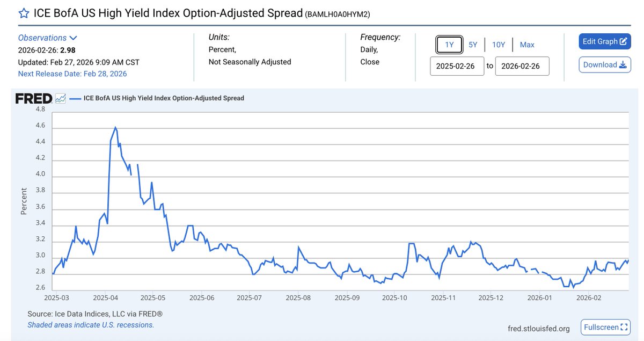
Task: Click the 4.6 y-axis tick label
Action: pos(40,126)
